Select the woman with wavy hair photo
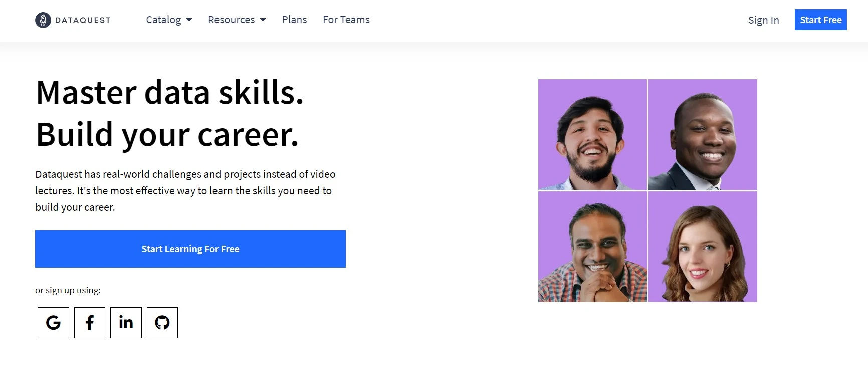The width and height of the screenshot is (868, 389). click(x=703, y=247)
